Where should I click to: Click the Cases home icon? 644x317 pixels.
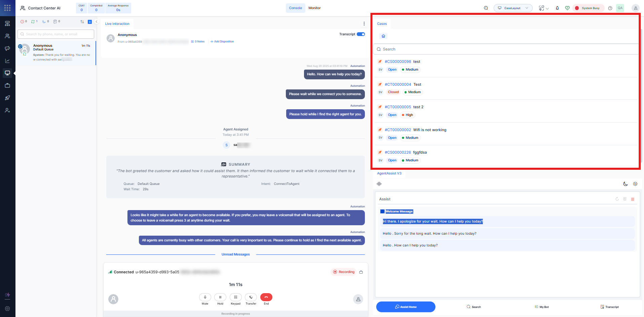[x=383, y=36]
